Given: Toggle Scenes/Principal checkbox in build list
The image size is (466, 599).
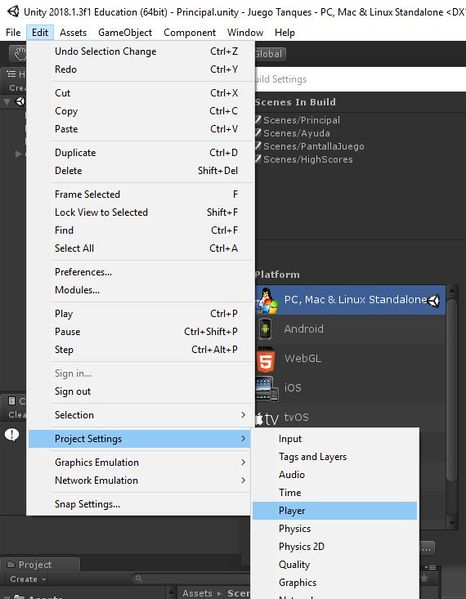Looking at the screenshot, I should tap(258, 120).
